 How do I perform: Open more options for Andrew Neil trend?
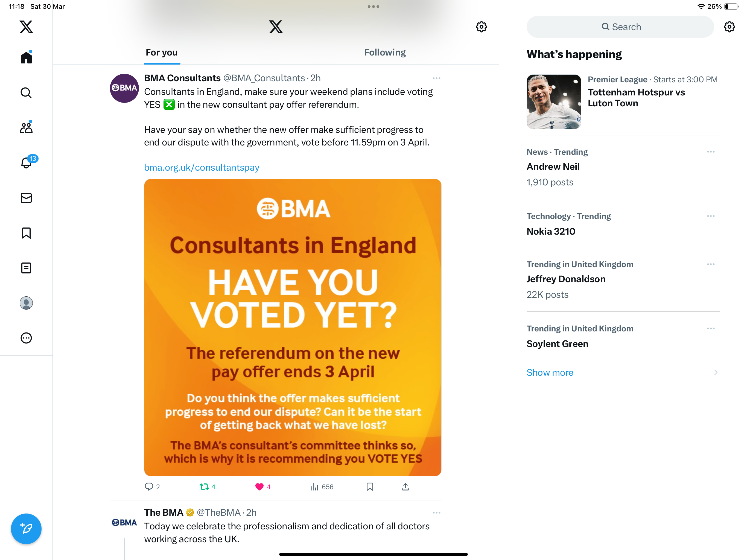(x=711, y=152)
